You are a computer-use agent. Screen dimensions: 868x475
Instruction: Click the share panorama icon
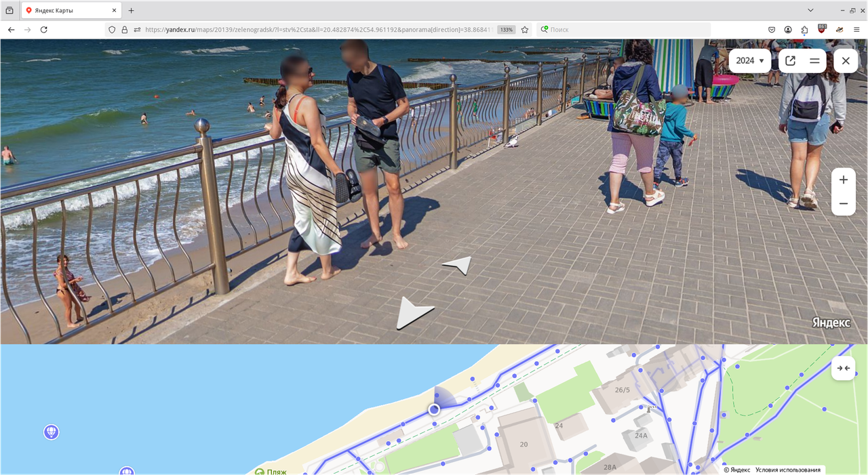point(790,61)
